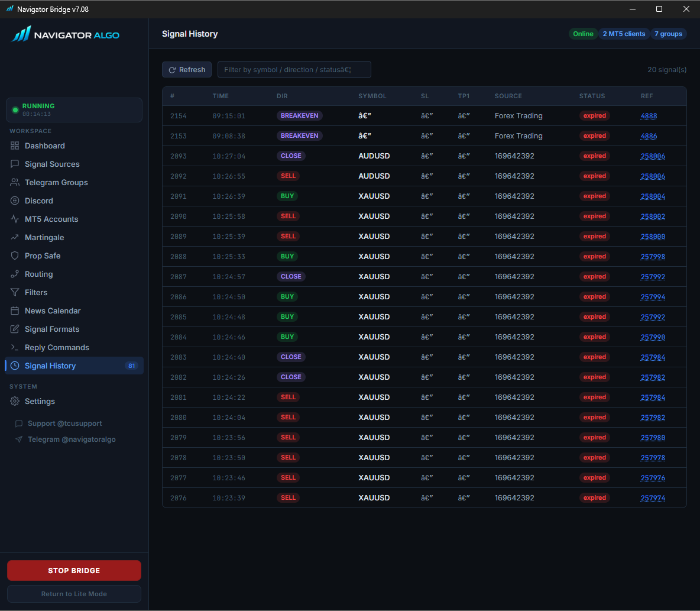
Task: Click XAUUSD symbol in row 2084
Action: [x=374, y=337]
